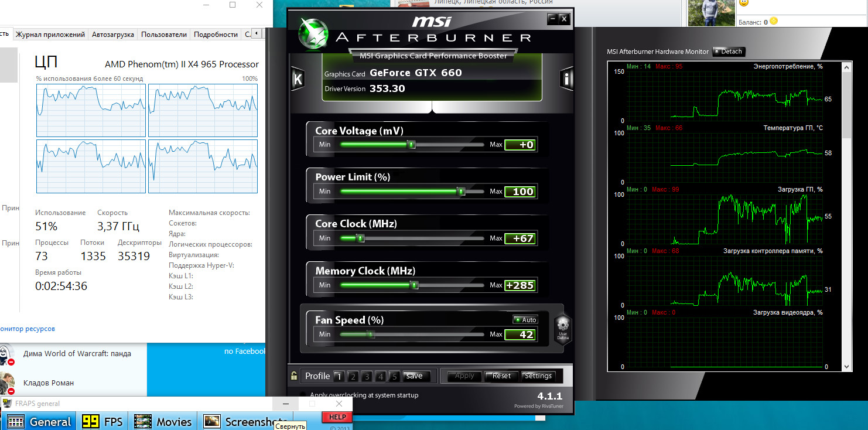
Task: Show the Подробности tab
Action: click(216, 35)
